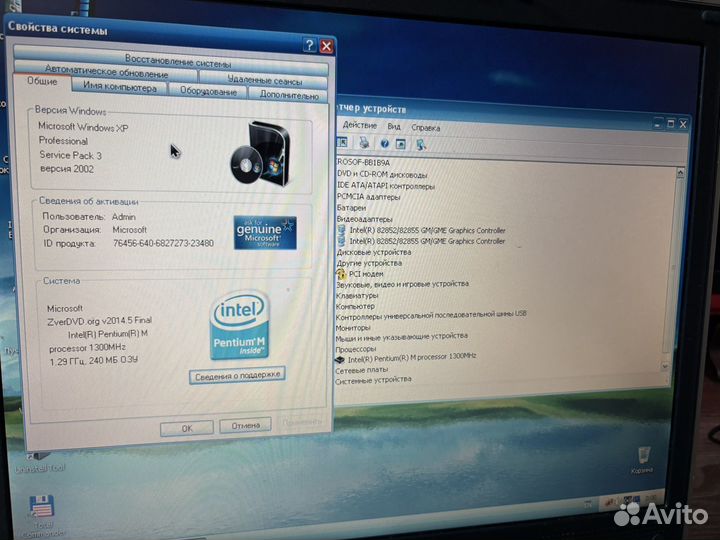
Task: Click the help question button in System Properties title bar
Action: coord(310,45)
